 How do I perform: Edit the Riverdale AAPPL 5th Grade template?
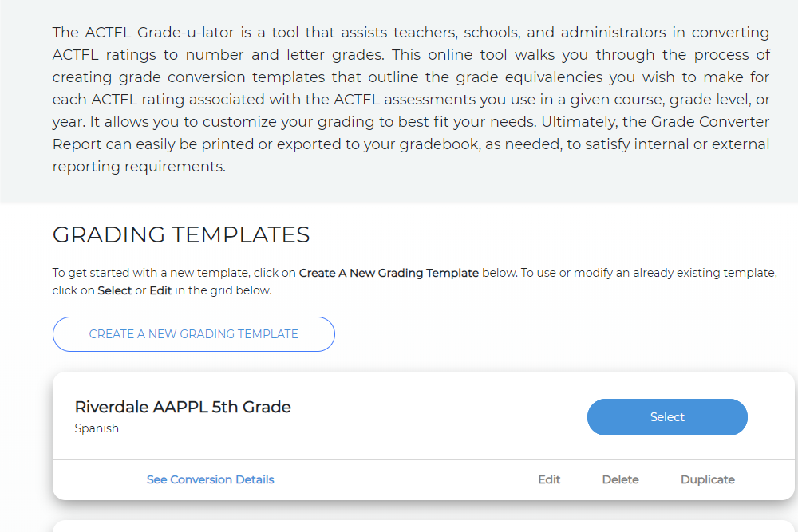tap(549, 479)
